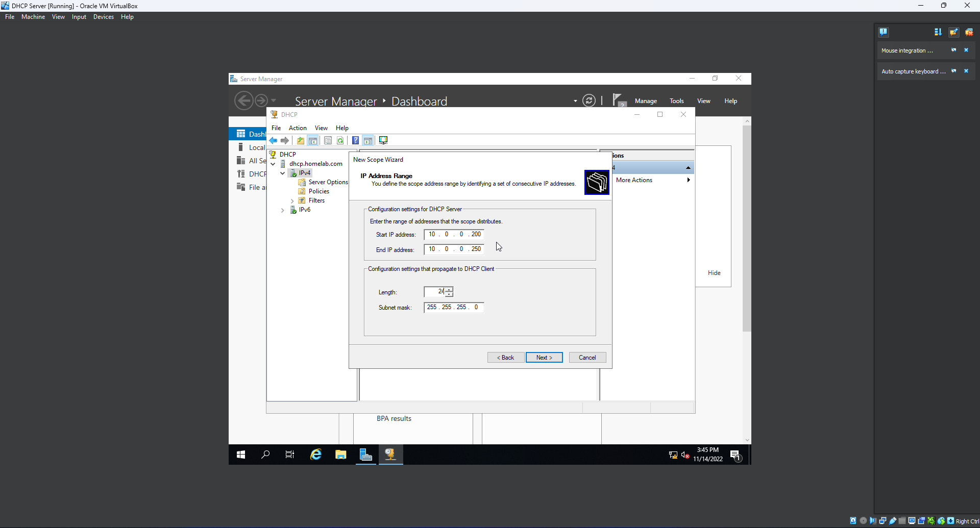
Task: Open the Manage menu in Server Manager
Action: click(x=646, y=101)
